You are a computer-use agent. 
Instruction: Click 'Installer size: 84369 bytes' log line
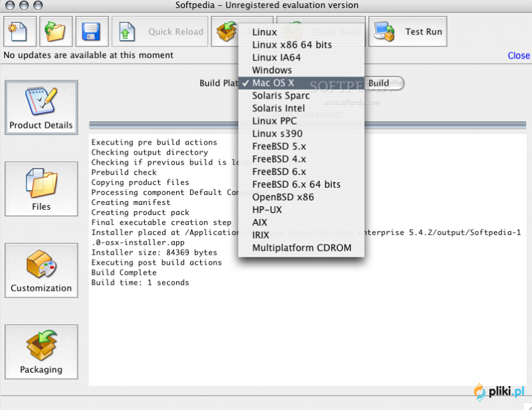[x=154, y=252]
